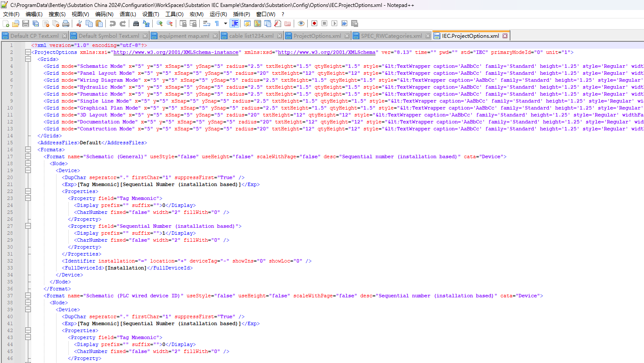Close the cable list1234.xml tab
The height and width of the screenshot is (363, 644).
279,36
